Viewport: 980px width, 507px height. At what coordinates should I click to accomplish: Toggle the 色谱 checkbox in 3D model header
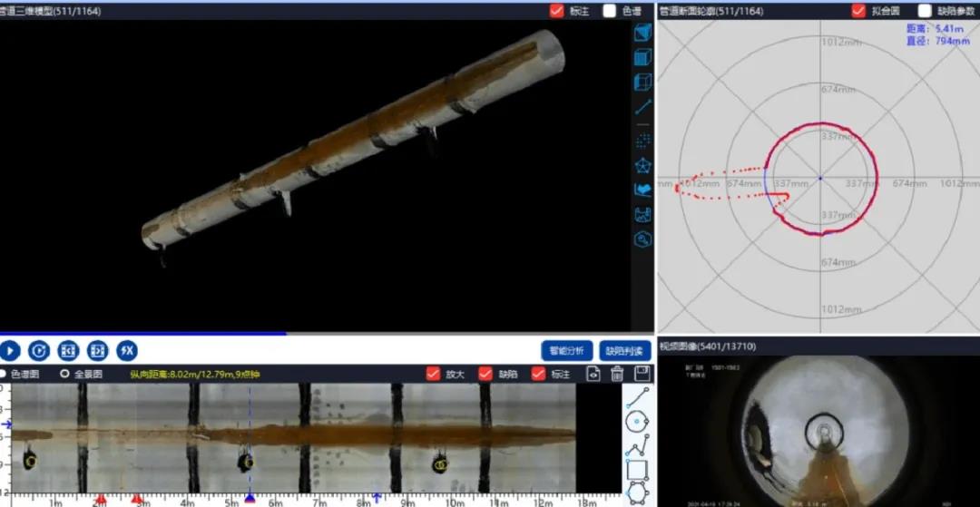[x=610, y=11]
